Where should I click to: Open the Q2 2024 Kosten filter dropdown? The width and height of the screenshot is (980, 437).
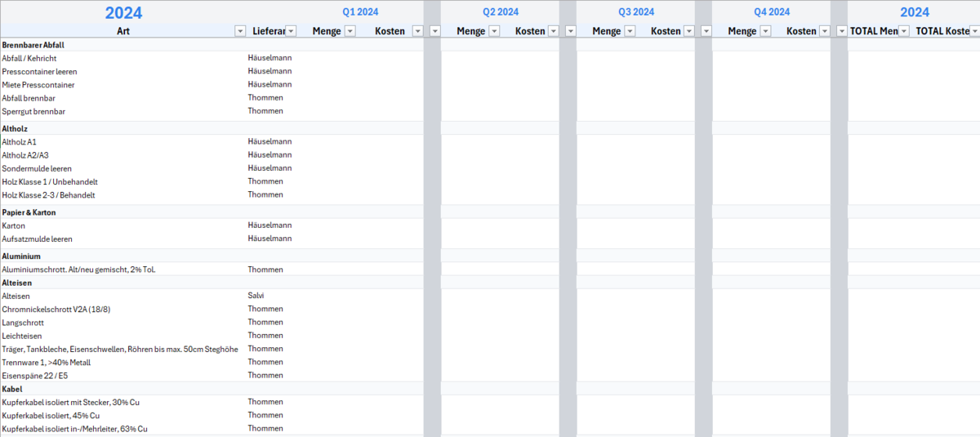coord(553,31)
